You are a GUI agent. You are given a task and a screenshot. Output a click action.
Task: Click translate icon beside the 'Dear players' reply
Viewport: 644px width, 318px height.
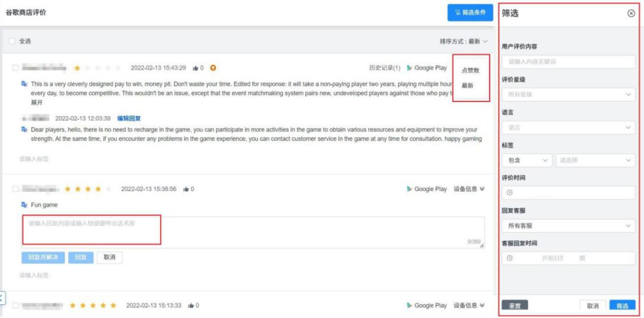click(24, 129)
